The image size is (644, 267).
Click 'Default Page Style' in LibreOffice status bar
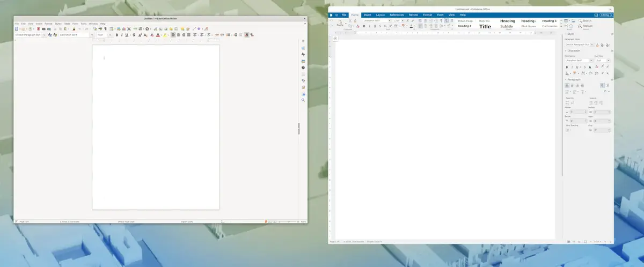point(127,221)
